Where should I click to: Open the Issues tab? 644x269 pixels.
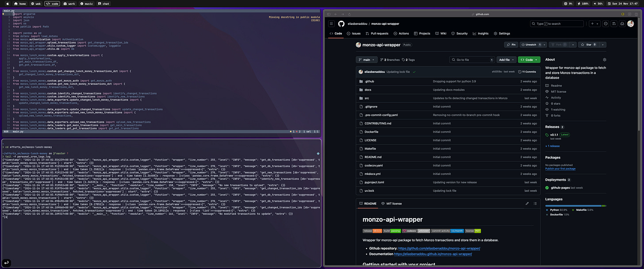[x=354, y=34]
